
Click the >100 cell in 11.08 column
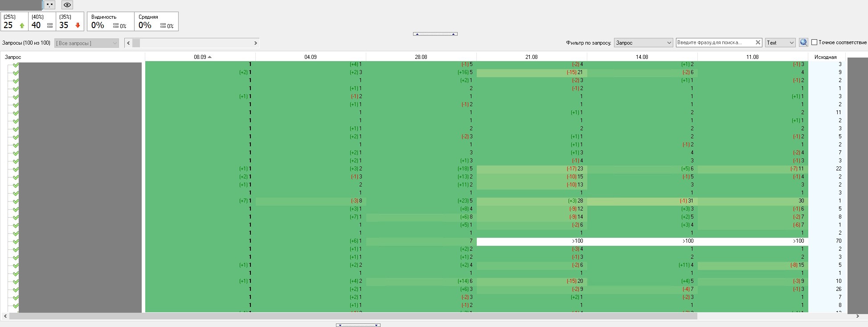click(x=753, y=241)
